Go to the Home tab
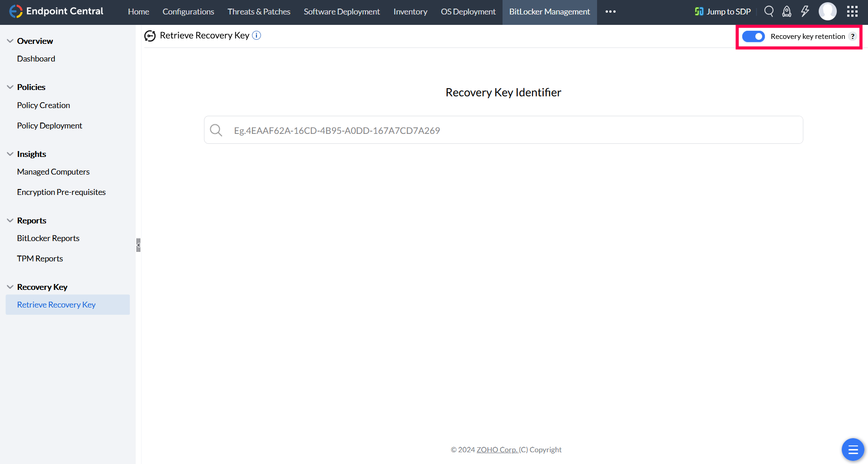 pos(138,12)
